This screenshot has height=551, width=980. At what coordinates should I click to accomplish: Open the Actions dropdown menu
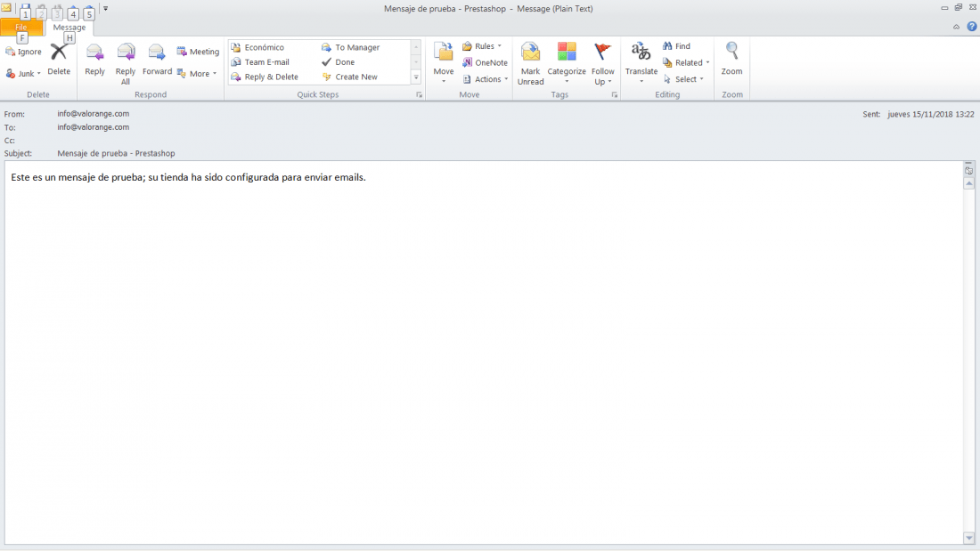486,79
